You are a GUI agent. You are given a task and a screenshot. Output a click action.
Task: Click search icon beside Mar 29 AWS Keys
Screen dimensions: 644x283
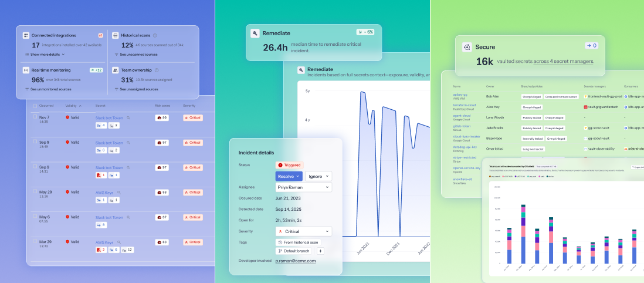(118, 242)
